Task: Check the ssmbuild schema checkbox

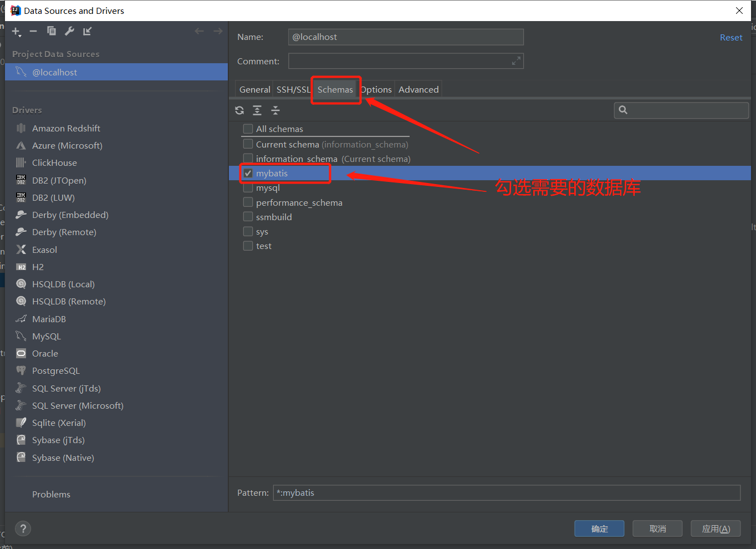Action: 248,217
